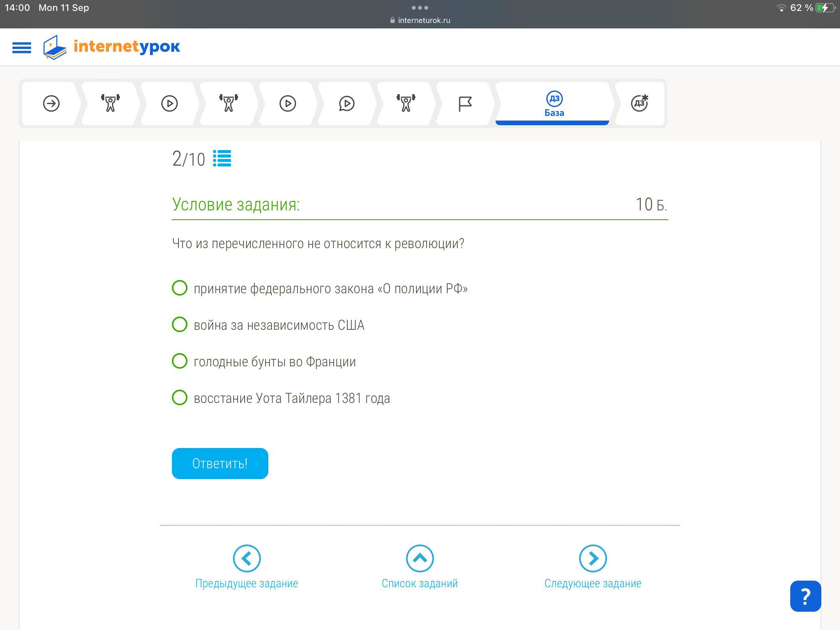Open the first play video step
Screen dimensions: 840x630
click(x=170, y=103)
